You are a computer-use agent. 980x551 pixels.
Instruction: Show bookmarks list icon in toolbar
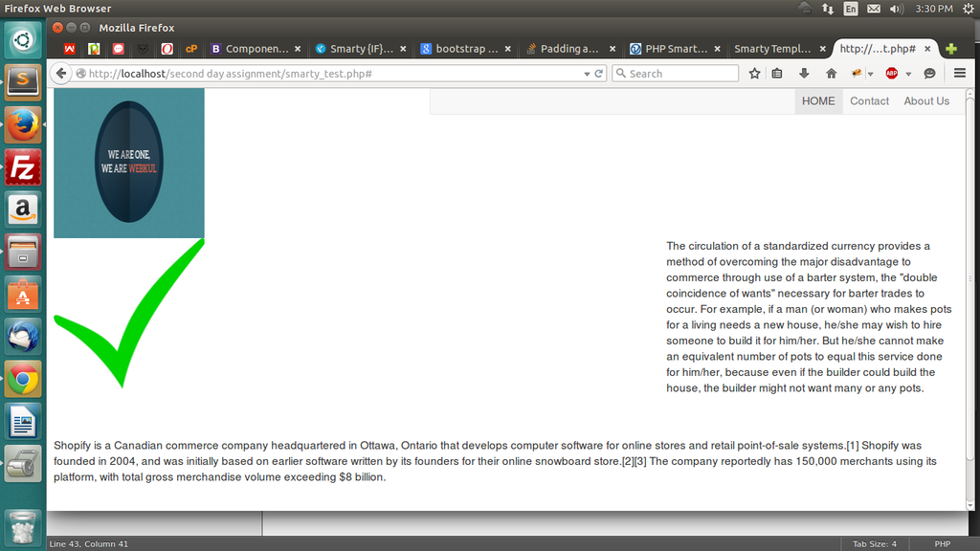pos(777,73)
